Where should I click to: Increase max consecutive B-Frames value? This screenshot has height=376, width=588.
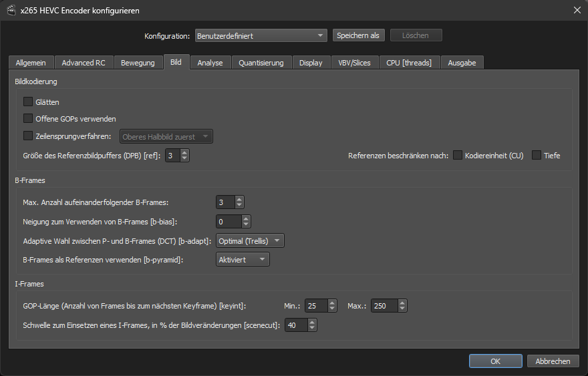[x=239, y=199]
